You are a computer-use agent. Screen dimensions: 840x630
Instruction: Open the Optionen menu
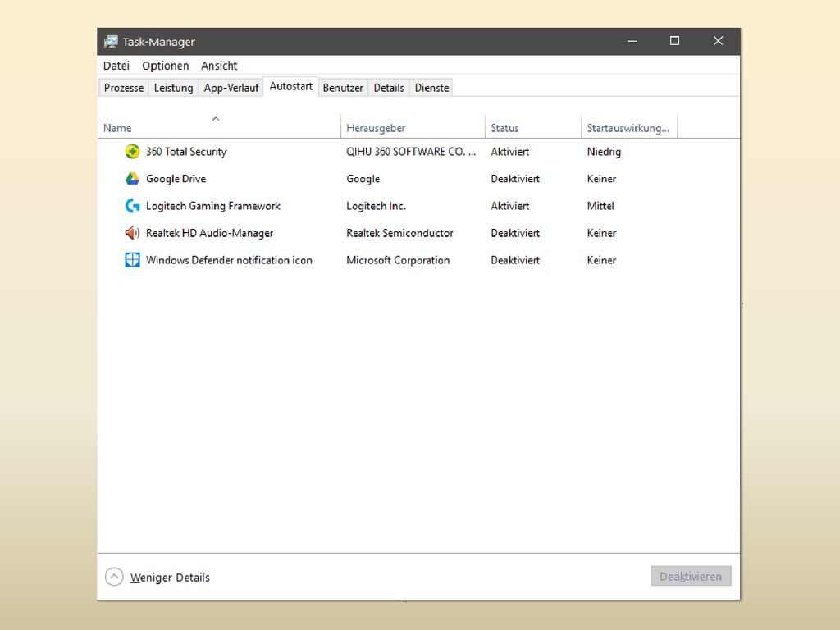pyautogui.click(x=166, y=66)
